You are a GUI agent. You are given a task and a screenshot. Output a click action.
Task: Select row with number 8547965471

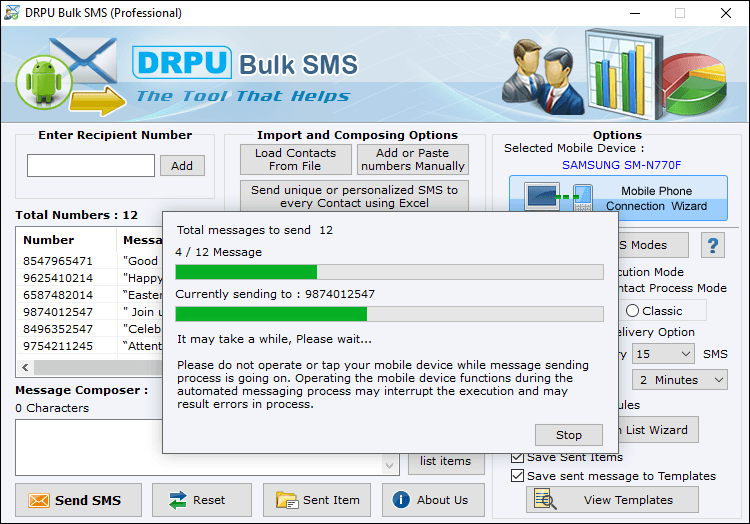[x=91, y=261]
